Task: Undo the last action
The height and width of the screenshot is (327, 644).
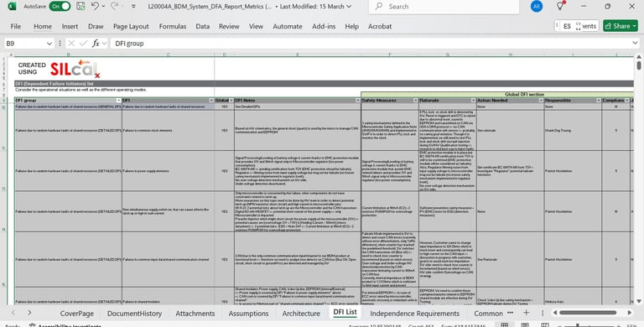Action: [95, 6]
